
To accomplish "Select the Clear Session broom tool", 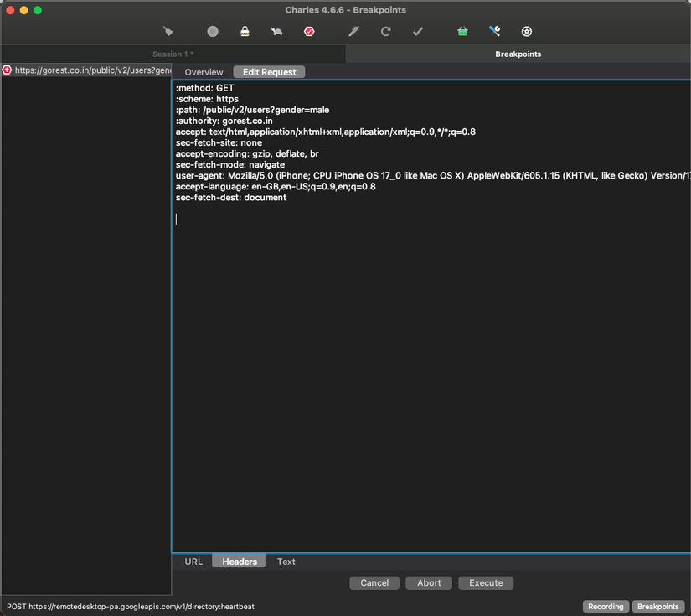I will [x=167, y=31].
